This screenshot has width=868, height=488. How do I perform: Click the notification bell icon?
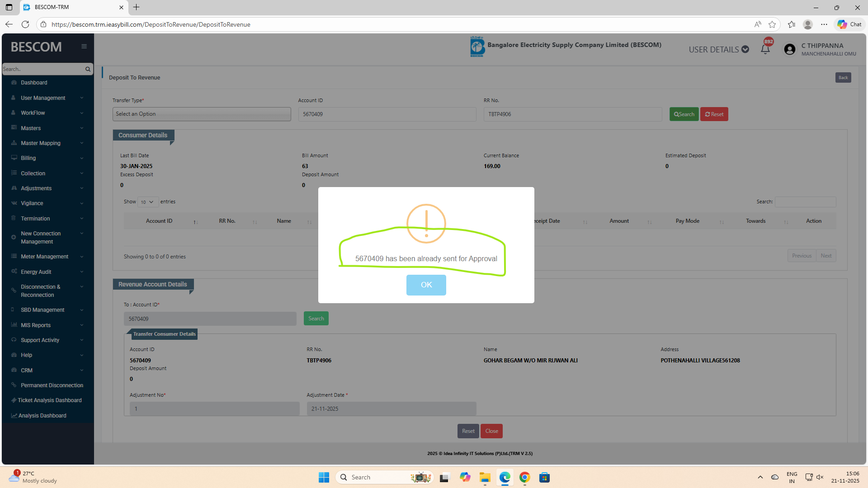pyautogui.click(x=765, y=49)
